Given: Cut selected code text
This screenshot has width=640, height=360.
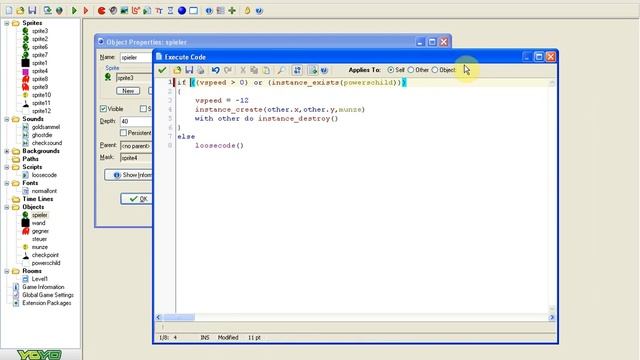Looking at the screenshot, I should click(x=243, y=70).
